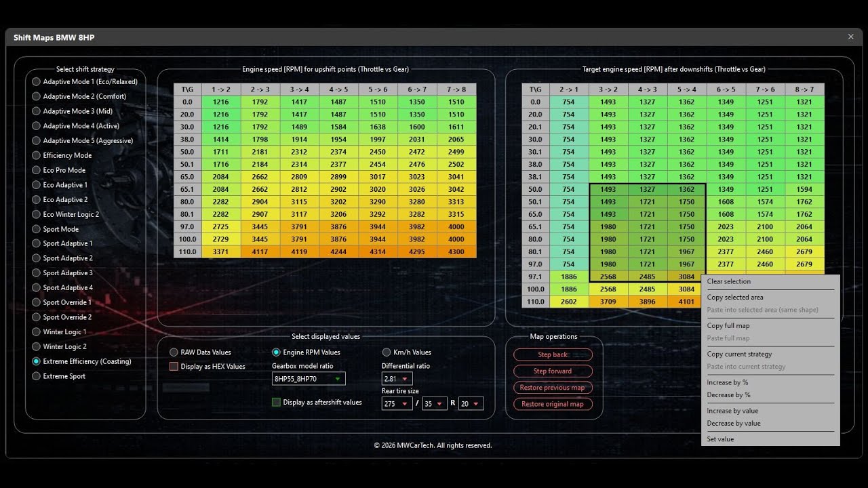
Task: Select the Adaptive Mode 5 (Aggressive) strategy
Action: pyautogui.click(x=82, y=140)
